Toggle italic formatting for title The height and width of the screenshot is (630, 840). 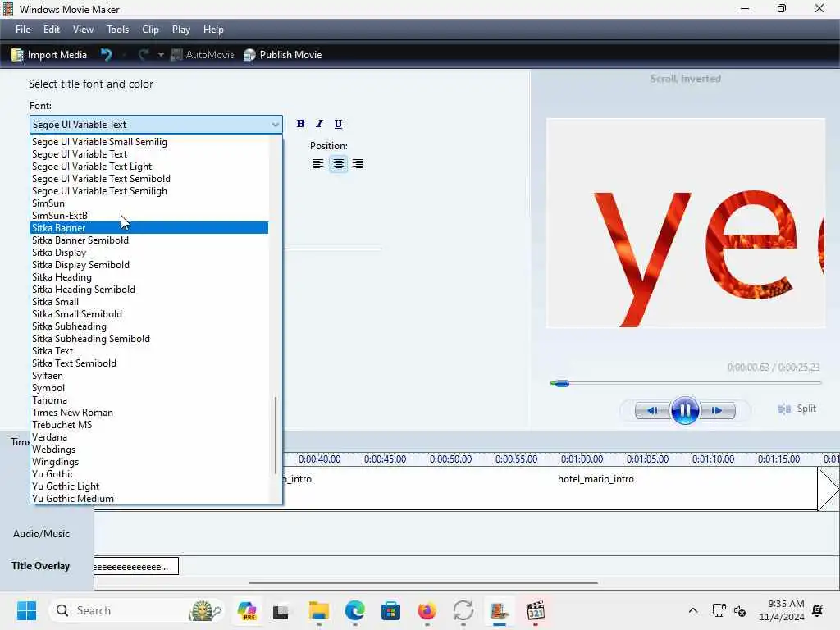point(319,124)
